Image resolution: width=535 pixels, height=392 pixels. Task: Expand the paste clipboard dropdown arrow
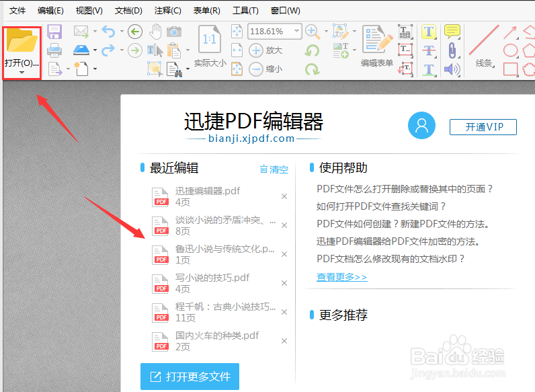(188, 50)
